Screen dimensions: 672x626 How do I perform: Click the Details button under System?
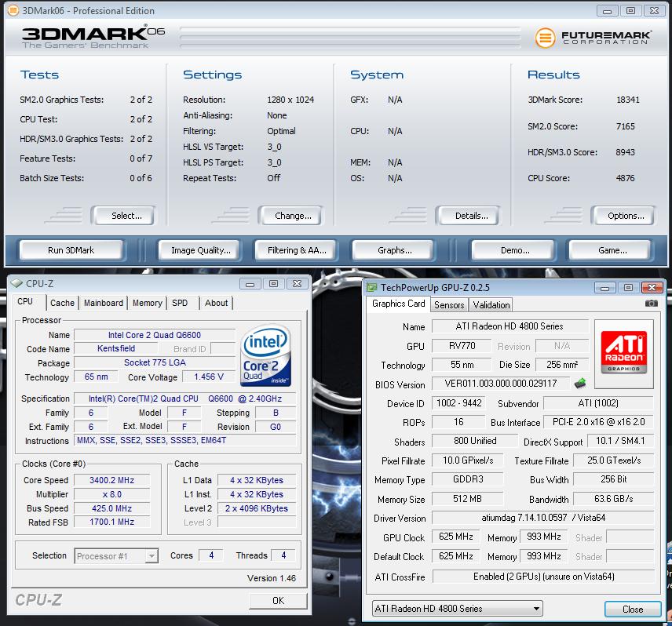tap(471, 216)
